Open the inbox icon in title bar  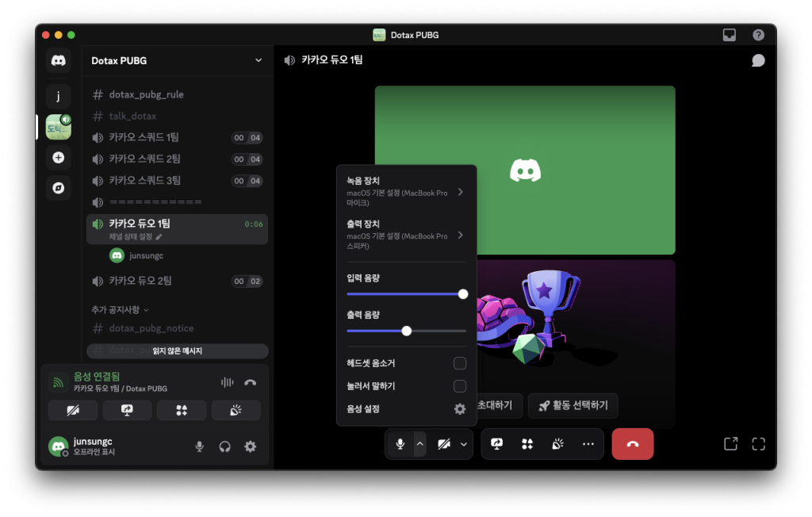[730, 35]
